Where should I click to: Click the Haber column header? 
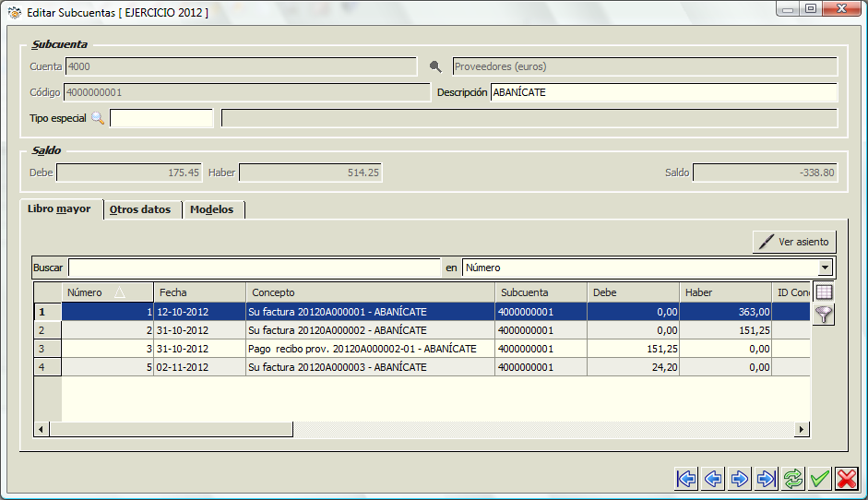point(726,292)
